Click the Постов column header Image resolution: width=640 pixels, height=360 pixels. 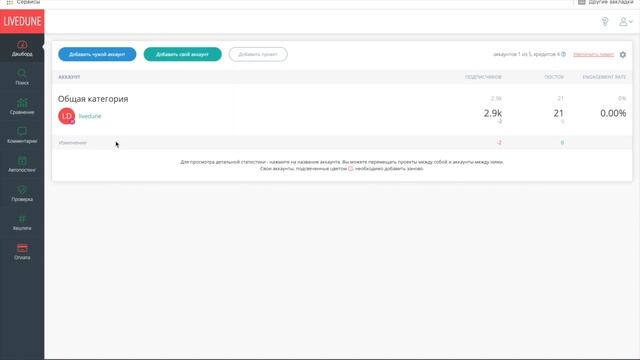tap(554, 77)
